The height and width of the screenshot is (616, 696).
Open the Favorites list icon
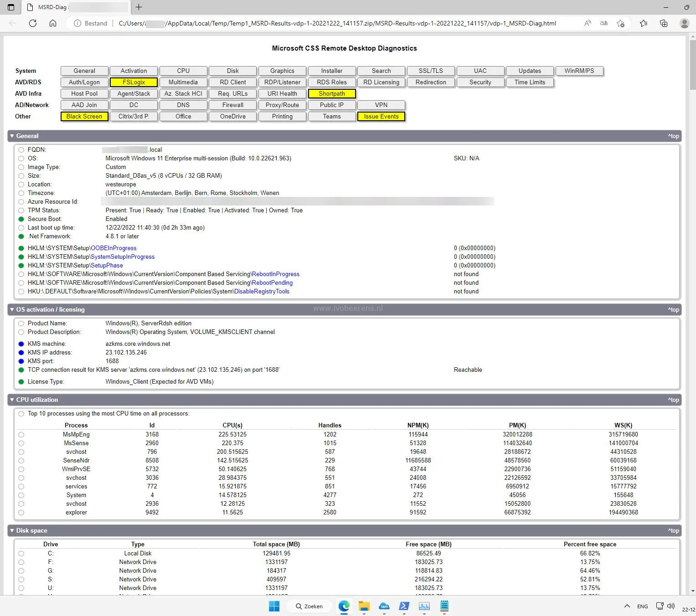[644, 23]
